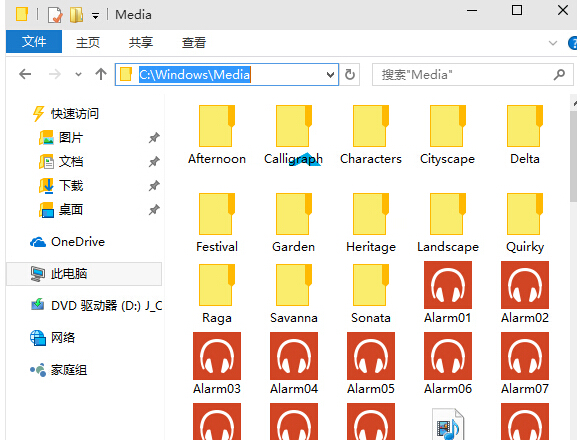
Task: Select 网络 in navigation pane
Action: (x=53, y=337)
